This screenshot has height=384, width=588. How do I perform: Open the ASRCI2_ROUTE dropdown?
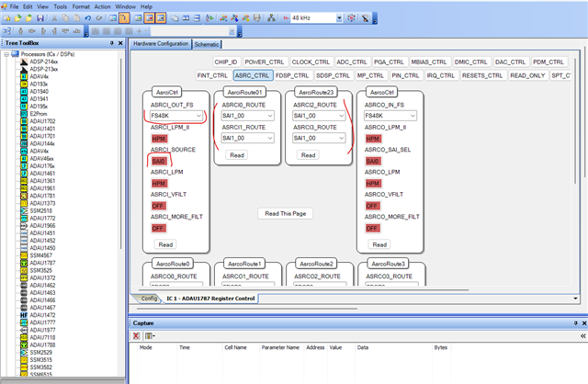tap(319, 116)
